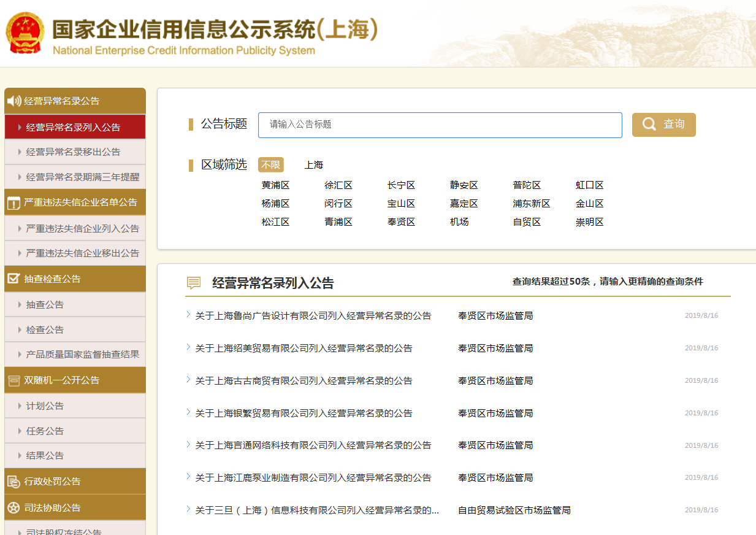Expand the 抽查检查公告 section header
The height and width of the screenshot is (535, 756).
pyautogui.click(x=75, y=279)
